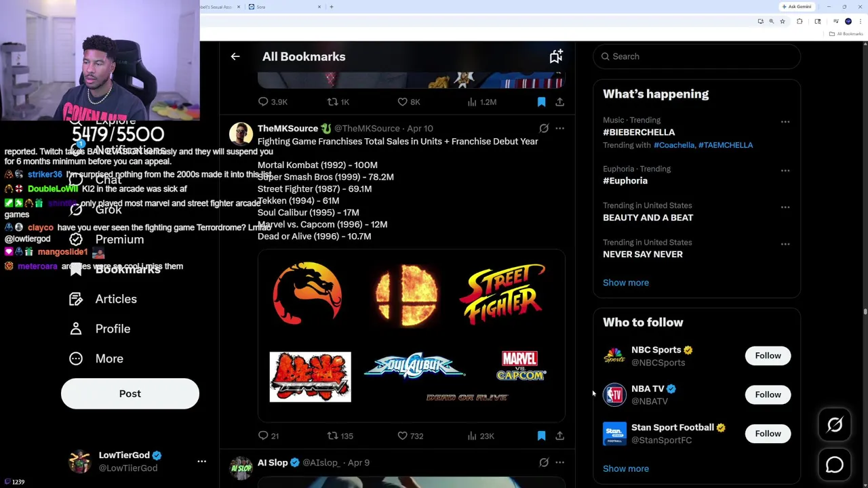Open the floating messages chat button
This screenshot has width=868, height=488.
(x=835, y=465)
